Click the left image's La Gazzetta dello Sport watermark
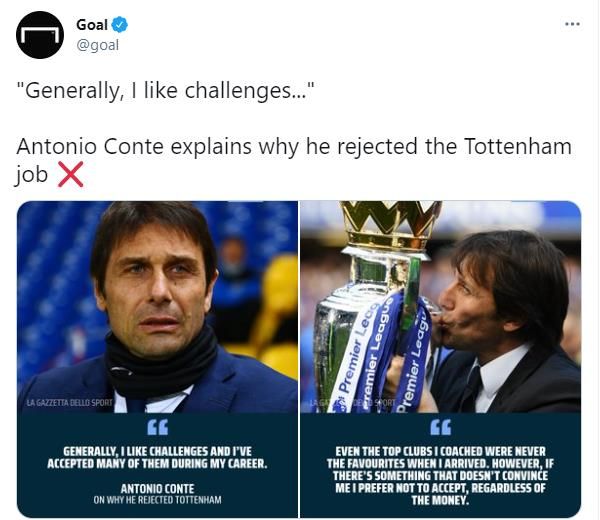Image resolution: width=600 pixels, height=520 pixels. coord(60,403)
